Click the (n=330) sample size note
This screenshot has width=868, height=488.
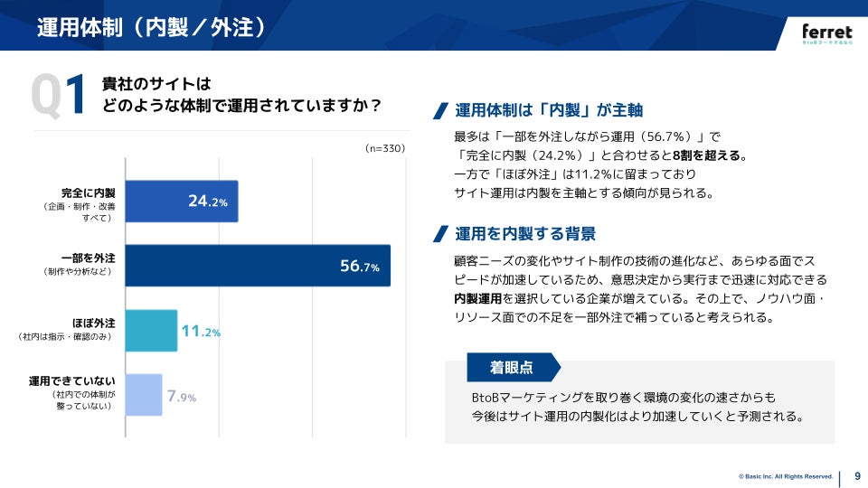click(x=385, y=148)
